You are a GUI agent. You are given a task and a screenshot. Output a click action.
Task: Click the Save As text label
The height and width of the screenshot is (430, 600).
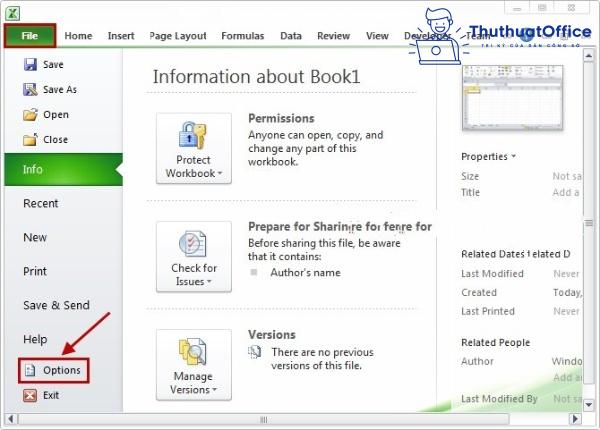(60, 90)
